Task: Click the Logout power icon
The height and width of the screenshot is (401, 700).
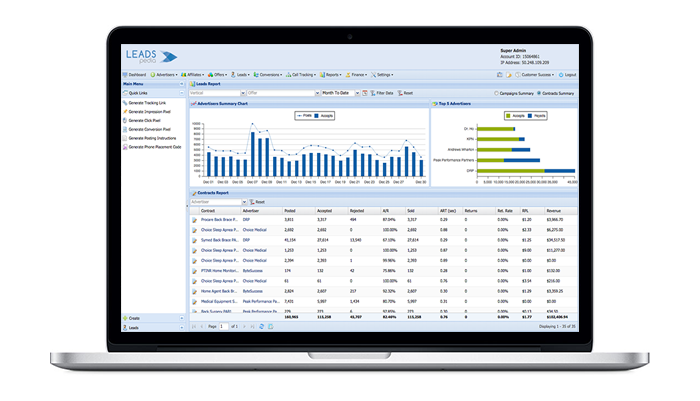Action: pyautogui.click(x=561, y=75)
